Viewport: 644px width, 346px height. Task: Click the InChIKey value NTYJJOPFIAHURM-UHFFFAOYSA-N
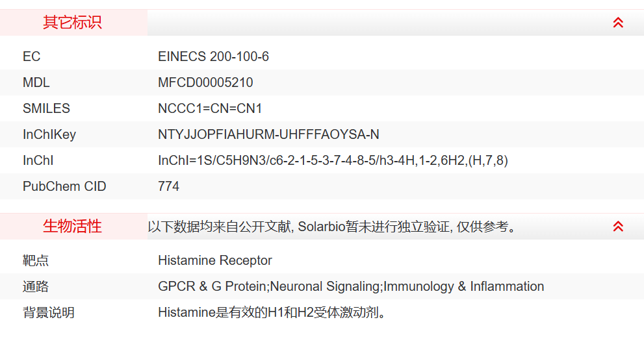pyautogui.click(x=268, y=134)
